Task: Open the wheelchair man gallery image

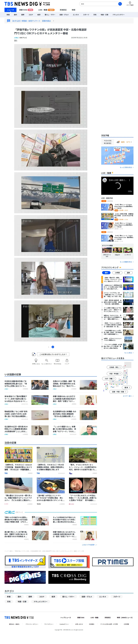Action: (51, 65)
